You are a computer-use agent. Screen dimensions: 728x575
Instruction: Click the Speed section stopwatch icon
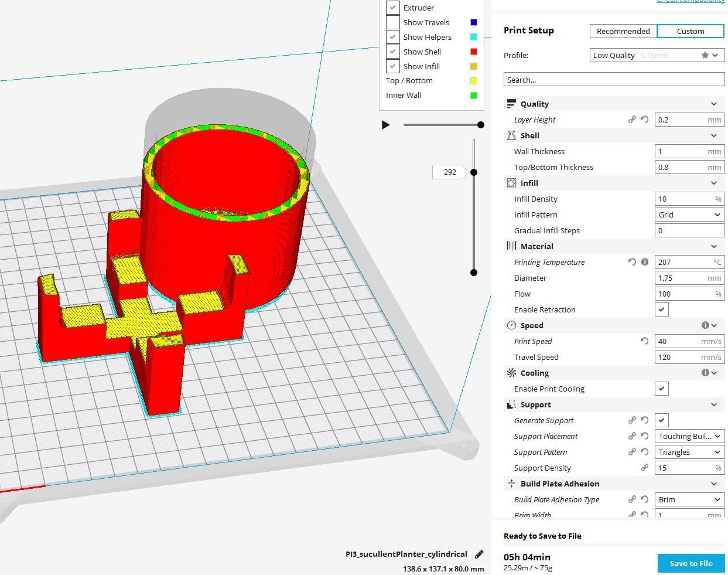click(511, 325)
